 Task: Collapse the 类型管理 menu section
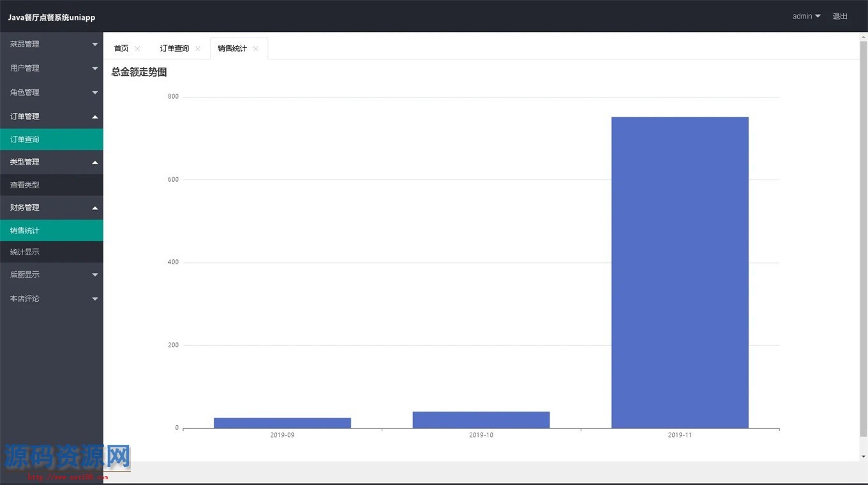(x=51, y=162)
